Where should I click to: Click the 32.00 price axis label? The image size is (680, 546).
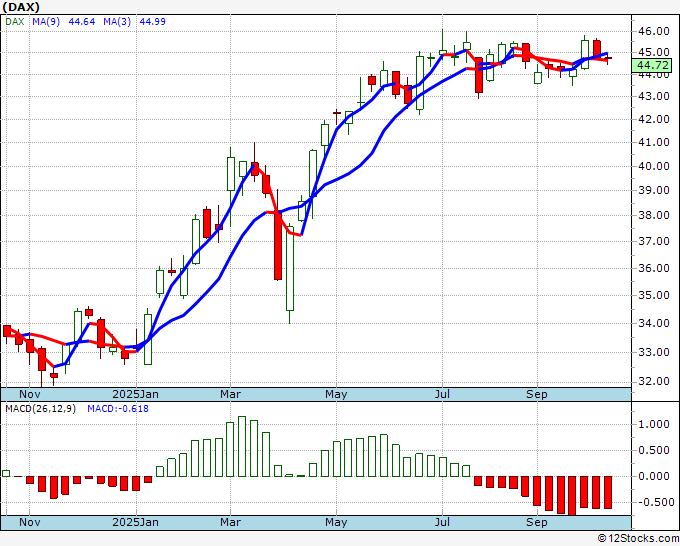click(x=654, y=381)
